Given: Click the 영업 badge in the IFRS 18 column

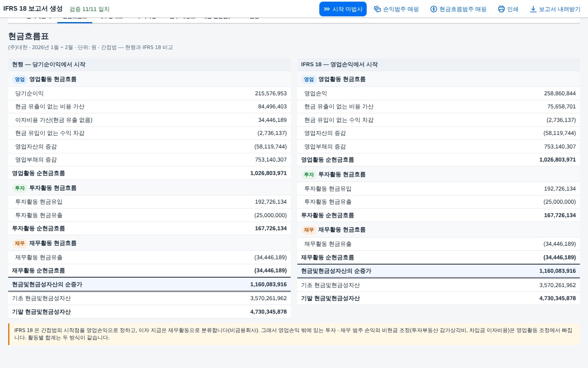Looking at the screenshot, I should point(309,79).
